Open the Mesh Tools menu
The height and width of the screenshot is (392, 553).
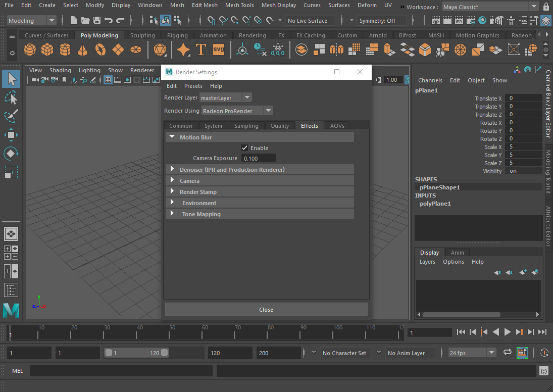click(x=239, y=5)
